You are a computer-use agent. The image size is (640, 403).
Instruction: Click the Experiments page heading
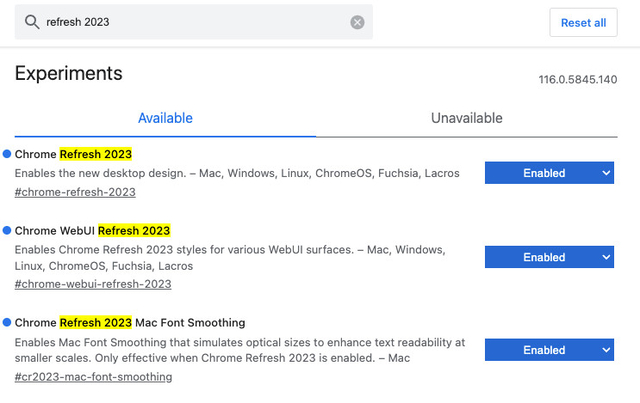click(x=69, y=73)
